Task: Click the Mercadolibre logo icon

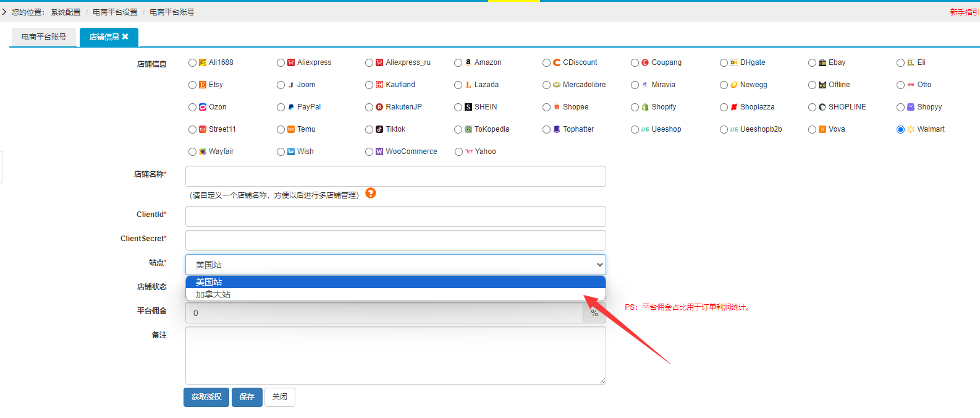Action: click(557, 85)
